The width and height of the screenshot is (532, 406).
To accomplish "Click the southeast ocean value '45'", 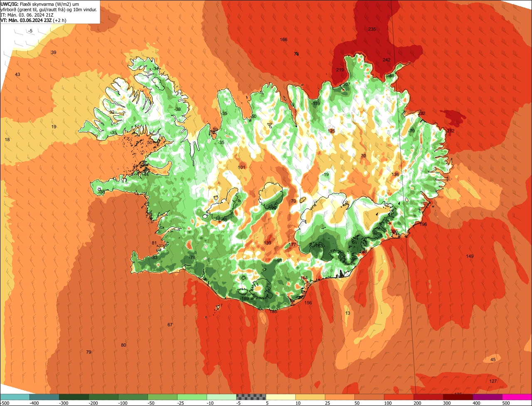I will pos(493,360).
